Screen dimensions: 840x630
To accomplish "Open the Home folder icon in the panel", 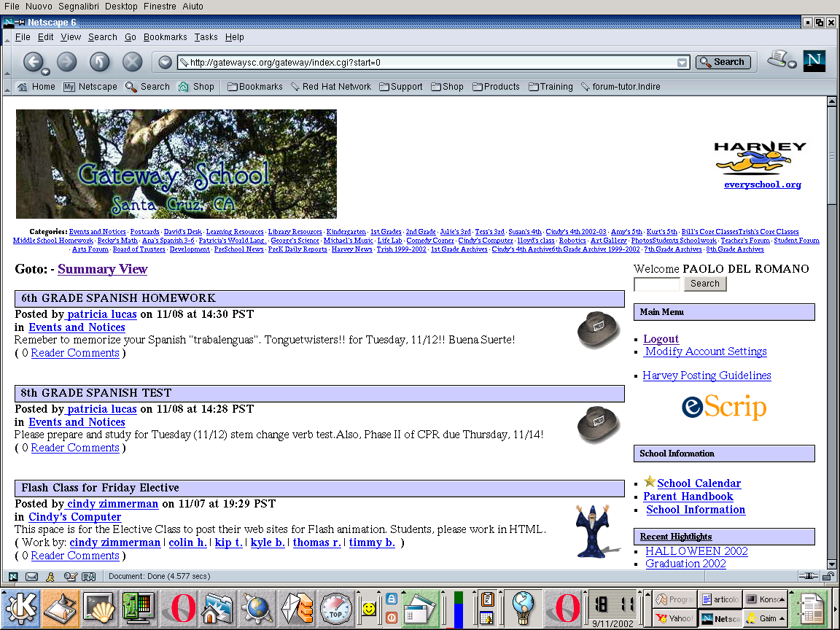I will tap(217, 609).
